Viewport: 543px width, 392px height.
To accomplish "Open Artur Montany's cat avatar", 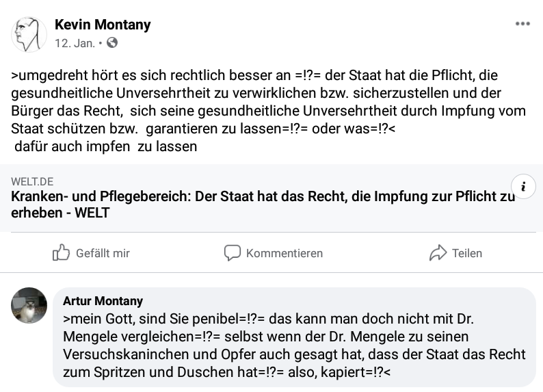I will click(x=29, y=305).
